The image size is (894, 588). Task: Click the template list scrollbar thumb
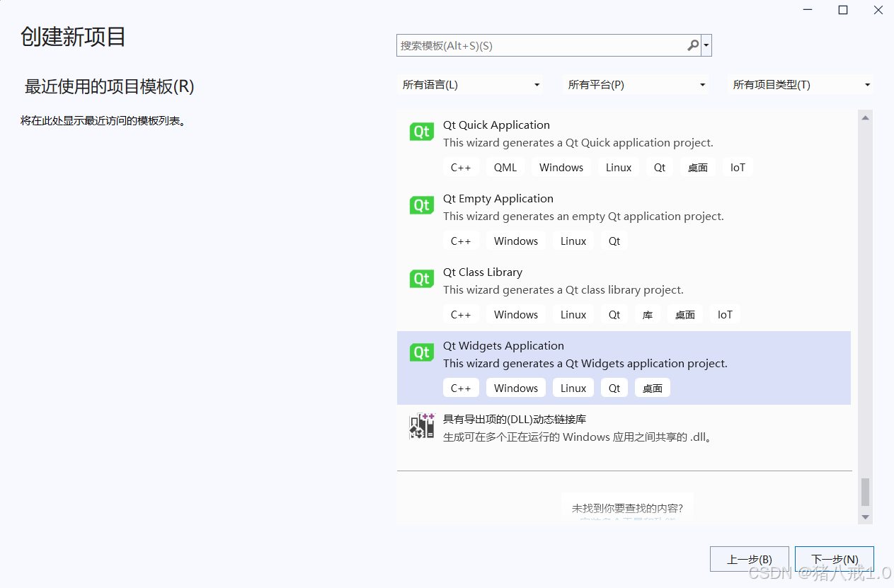[865, 492]
